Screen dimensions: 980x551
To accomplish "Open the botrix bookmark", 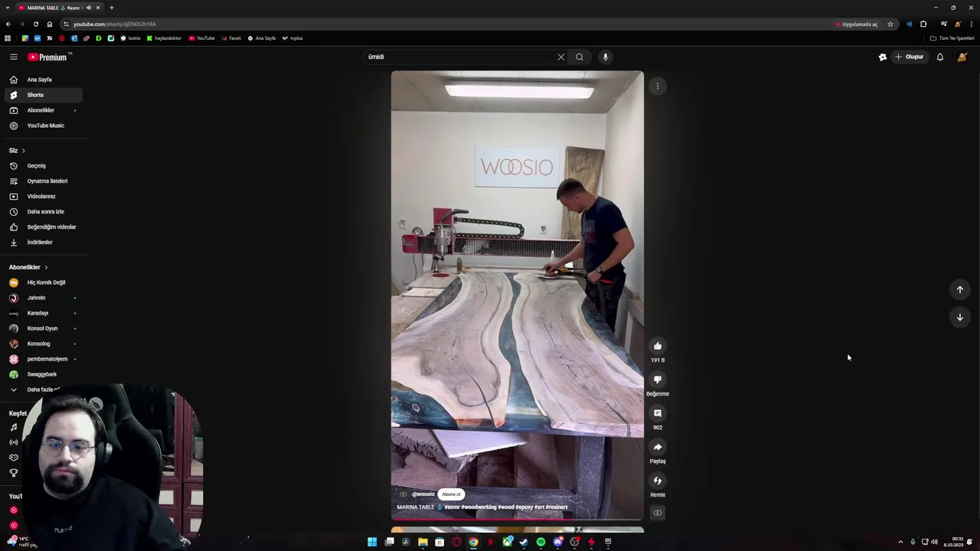I will (x=131, y=38).
